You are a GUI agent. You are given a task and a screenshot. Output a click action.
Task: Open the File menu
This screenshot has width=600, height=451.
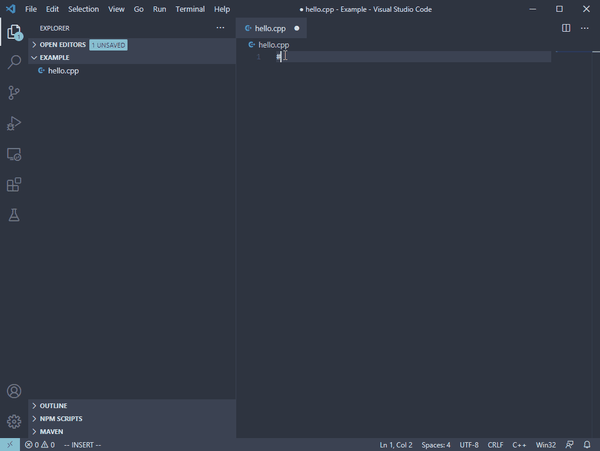[31, 9]
